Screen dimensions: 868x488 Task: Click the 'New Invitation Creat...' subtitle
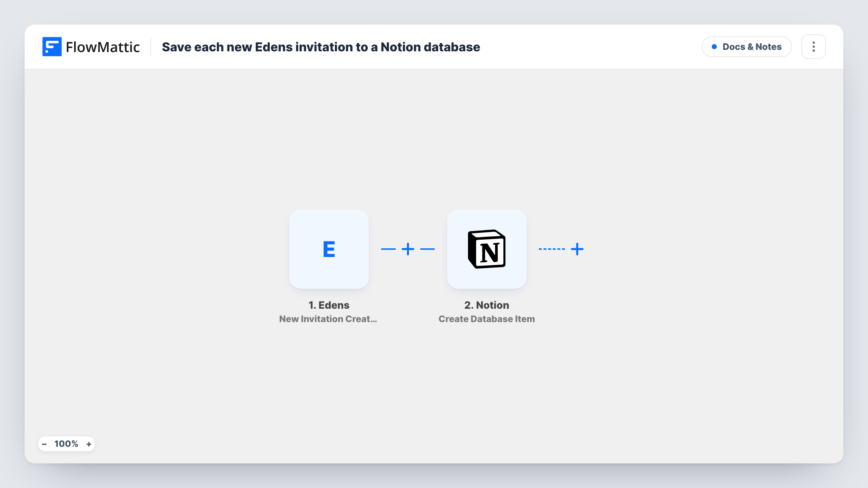pyautogui.click(x=328, y=319)
